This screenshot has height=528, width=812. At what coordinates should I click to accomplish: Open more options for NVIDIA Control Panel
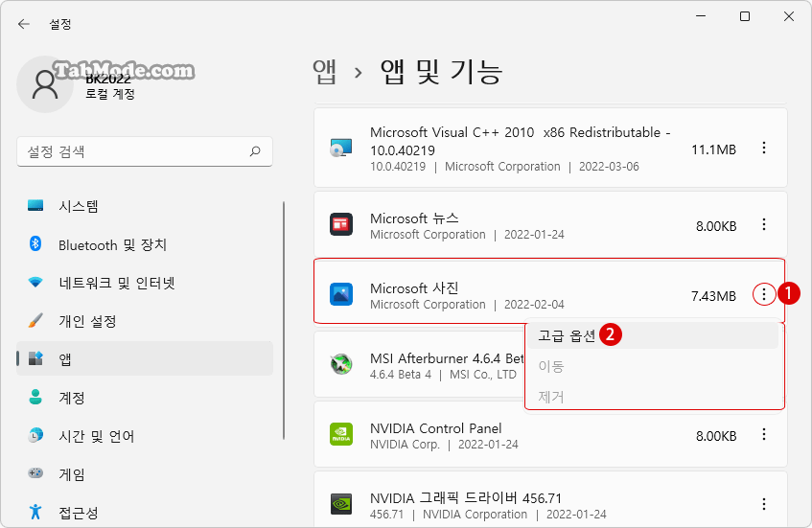[764, 434]
